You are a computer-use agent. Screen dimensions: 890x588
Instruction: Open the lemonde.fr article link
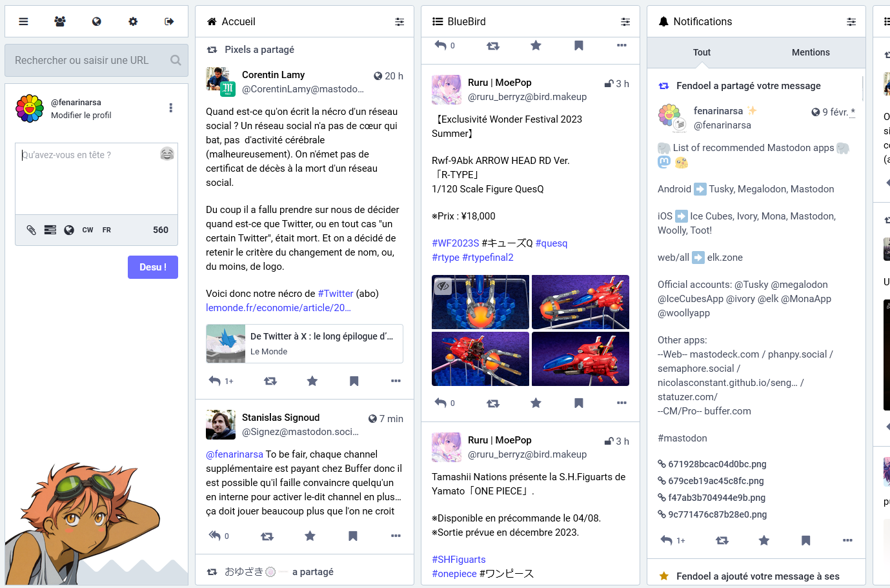coord(278,308)
